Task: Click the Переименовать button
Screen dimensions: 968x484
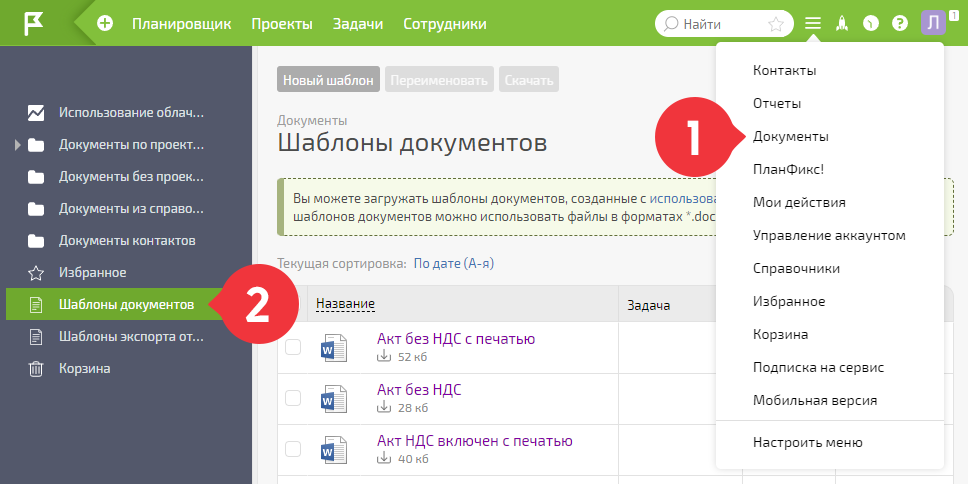Action: (x=440, y=80)
